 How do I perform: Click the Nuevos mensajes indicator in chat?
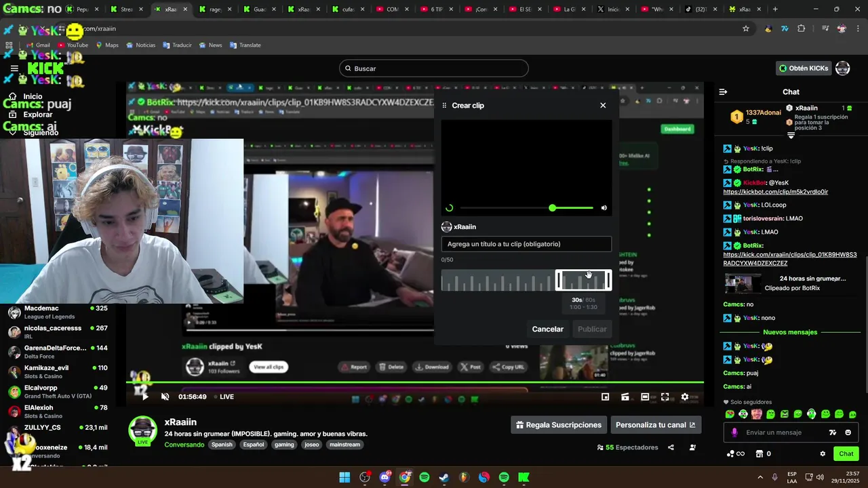[790, 332]
